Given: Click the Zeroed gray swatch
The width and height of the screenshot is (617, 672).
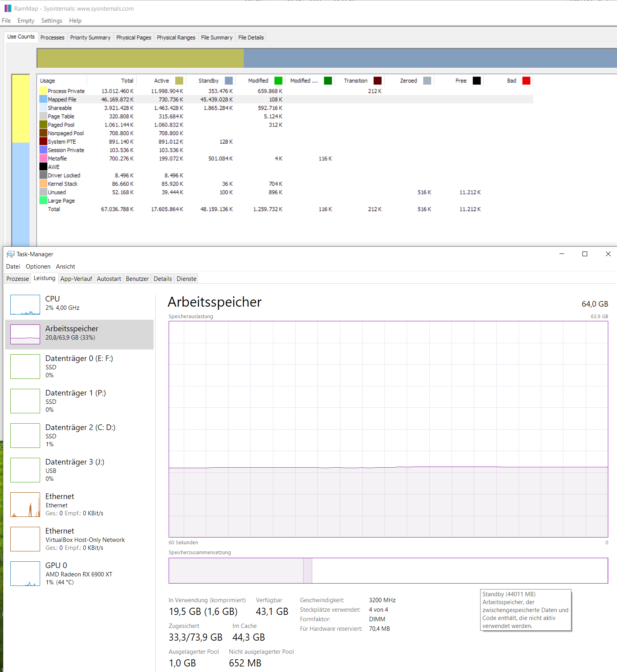Looking at the screenshot, I should 427,81.
